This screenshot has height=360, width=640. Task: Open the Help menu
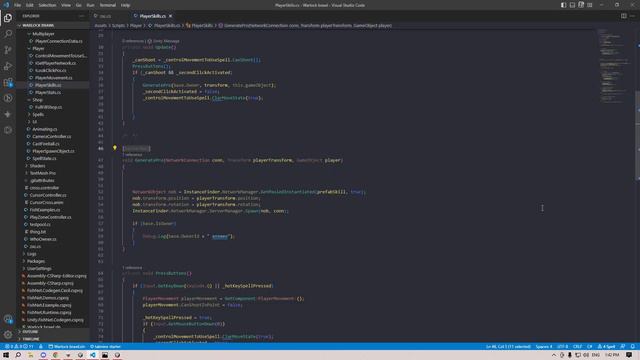tap(125, 5)
